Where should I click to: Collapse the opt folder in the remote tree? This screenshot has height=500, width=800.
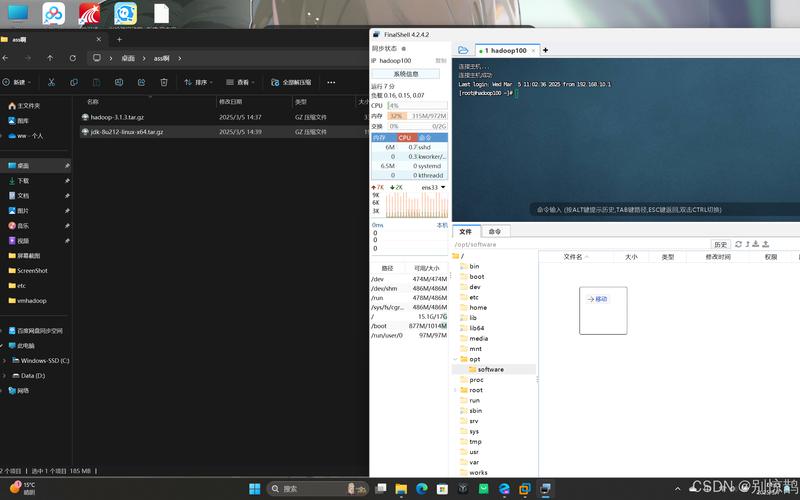(456, 359)
